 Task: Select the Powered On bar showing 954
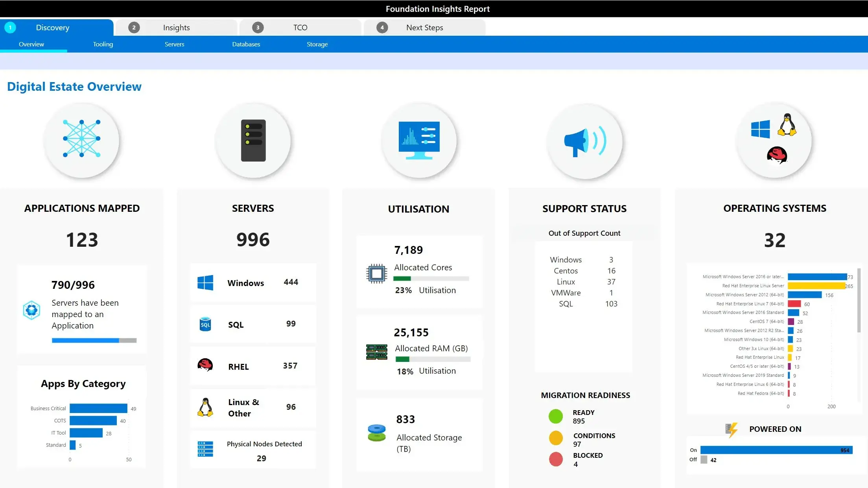[776, 450]
